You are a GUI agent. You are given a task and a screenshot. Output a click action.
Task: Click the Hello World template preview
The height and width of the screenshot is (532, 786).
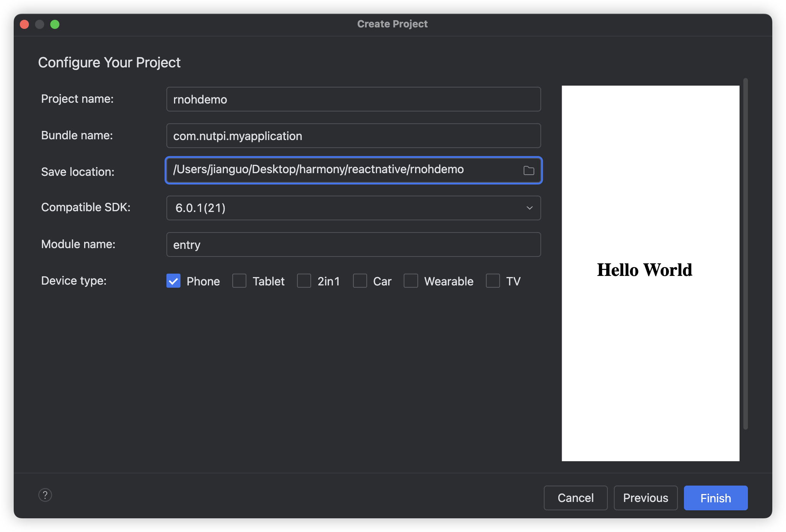point(650,273)
